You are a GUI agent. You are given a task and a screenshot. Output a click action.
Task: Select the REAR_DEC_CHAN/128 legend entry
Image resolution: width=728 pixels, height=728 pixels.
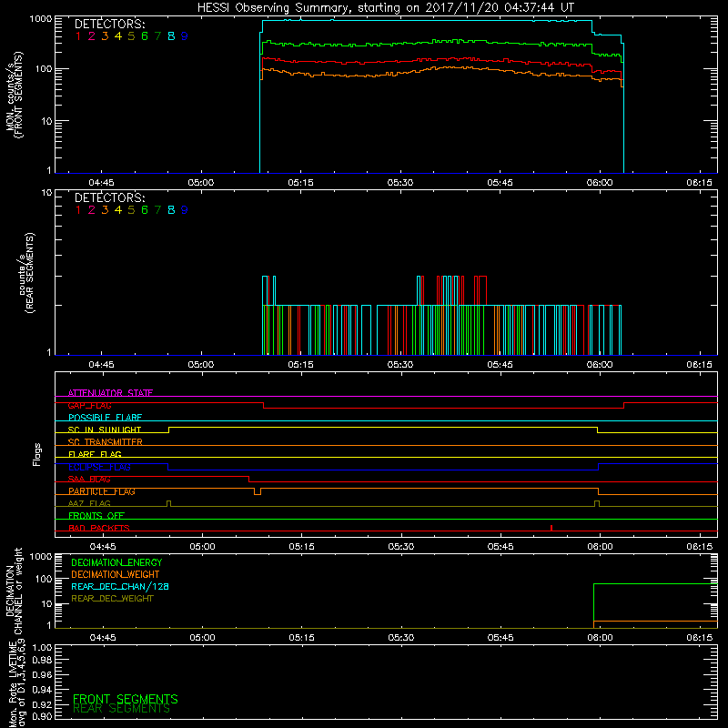click(x=120, y=587)
